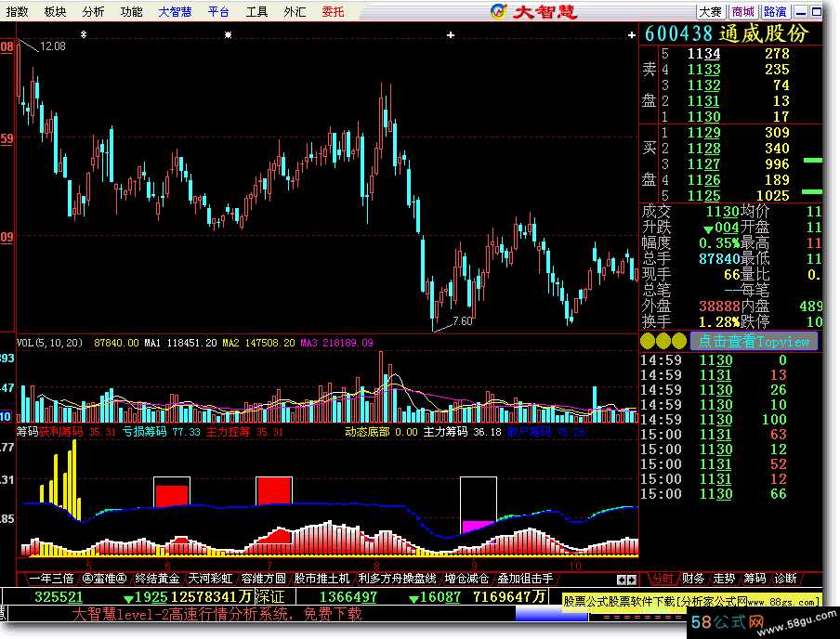The height and width of the screenshot is (639, 840).
Task: Select the 利多方舟操盘线 indicator tab
Action: tap(397, 579)
